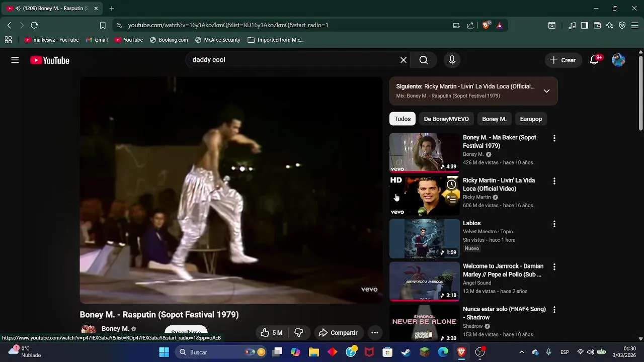Open browser main menu hamburger
Viewport: 644px width, 362px height.
click(x=635, y=25)
